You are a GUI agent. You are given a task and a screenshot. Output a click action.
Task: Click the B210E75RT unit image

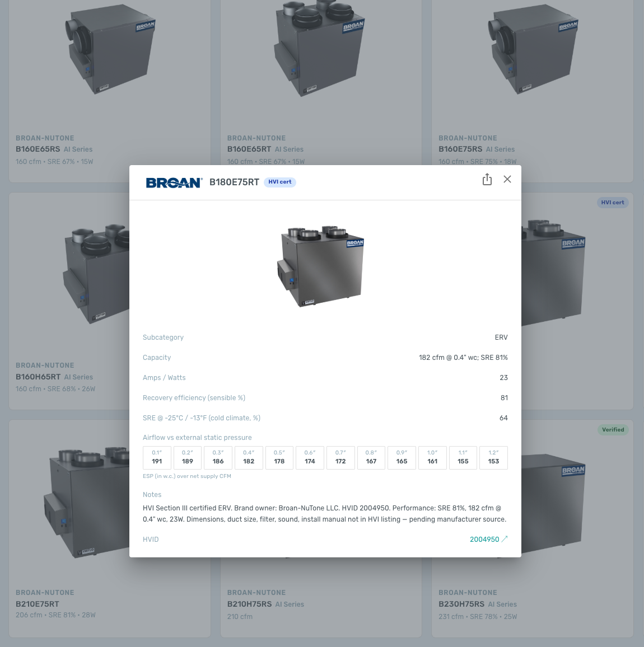[87, 503]
